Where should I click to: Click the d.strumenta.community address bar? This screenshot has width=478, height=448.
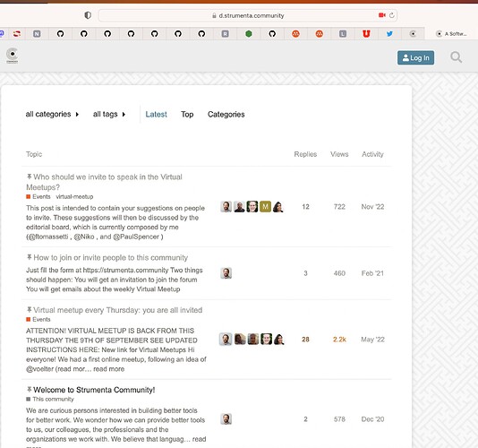[x=248, y=15]
